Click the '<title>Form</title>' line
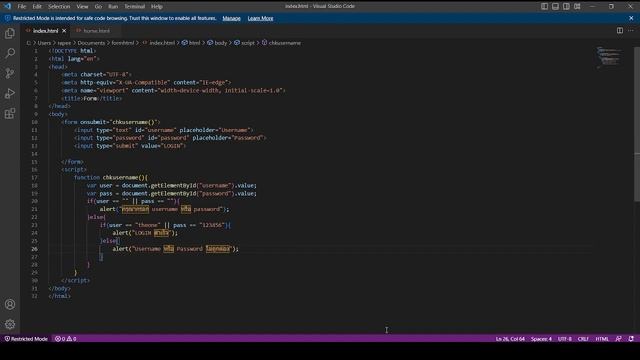640x360 pixels. click(x=91, y=98)
